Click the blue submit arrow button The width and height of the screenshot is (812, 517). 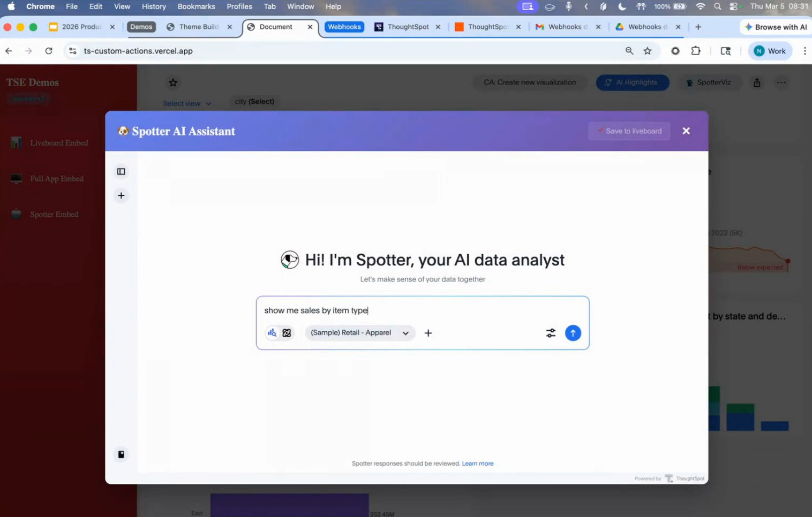pyautogui.click(x=573, y=333)
